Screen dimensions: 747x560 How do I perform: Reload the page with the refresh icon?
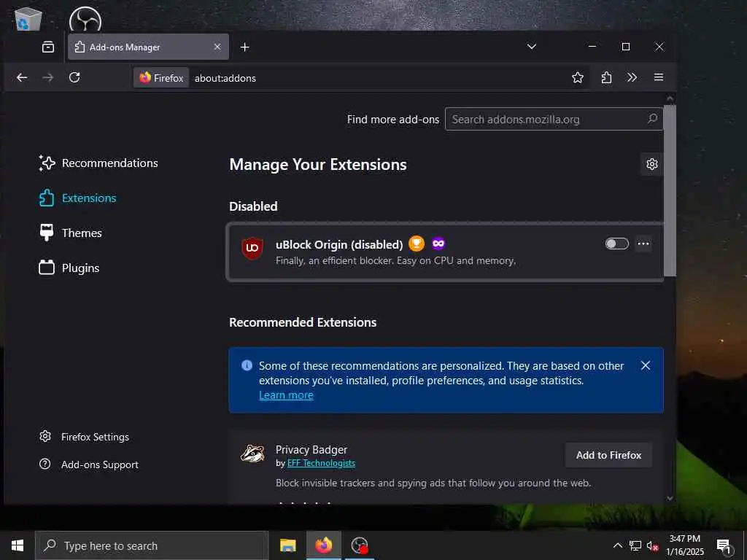pyautogui.click(x=74, y=77)
